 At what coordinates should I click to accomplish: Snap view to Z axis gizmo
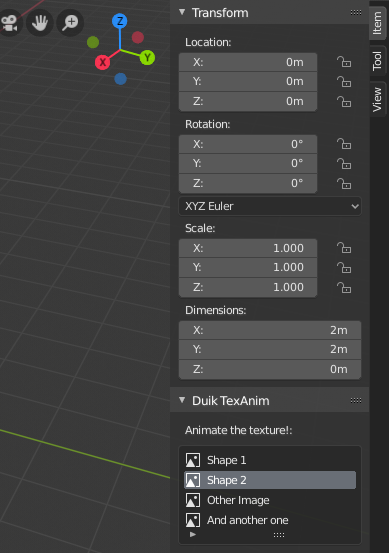120,21
